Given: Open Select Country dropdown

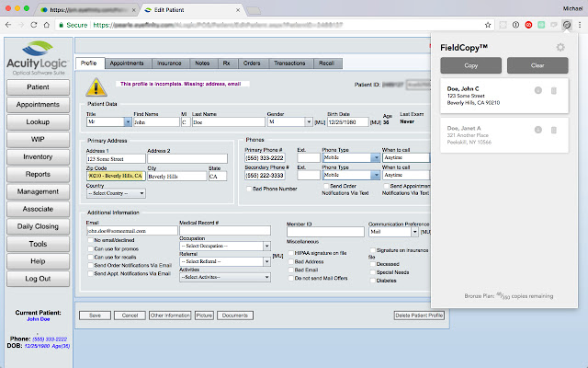Looking at the screenshot, I should [116, 193].
